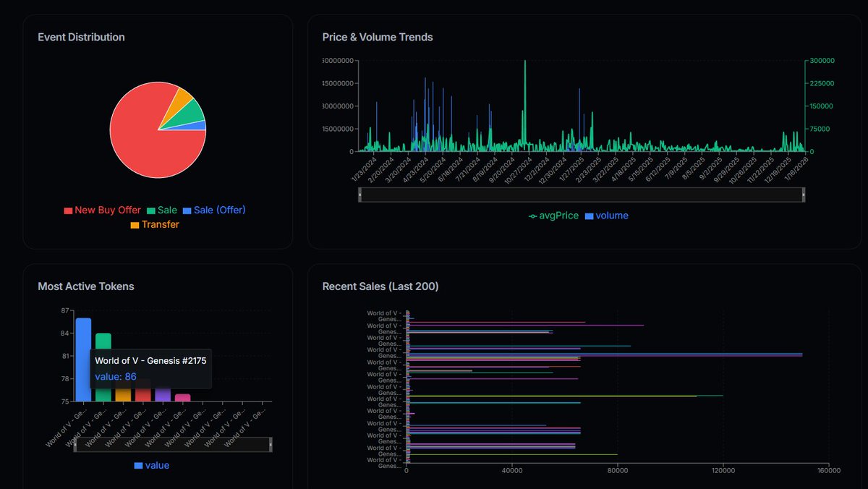Click the right handle of Most Active Tokens brush
This screenshot has width=868, height=489.
[x=271, y=444]
